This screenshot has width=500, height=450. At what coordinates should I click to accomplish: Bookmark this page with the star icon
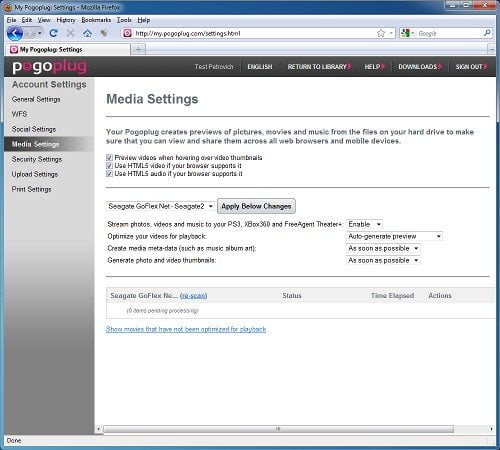click(x=381, y=33)
